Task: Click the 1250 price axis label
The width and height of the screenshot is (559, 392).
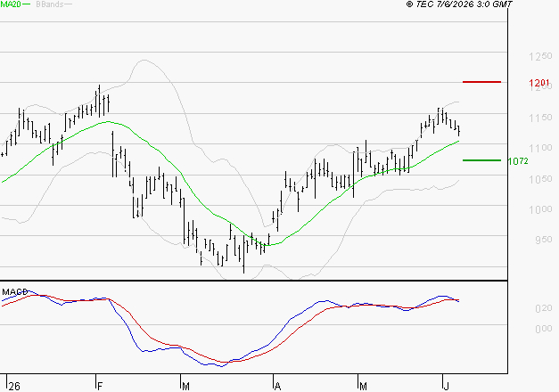Action: coord(540,56)
